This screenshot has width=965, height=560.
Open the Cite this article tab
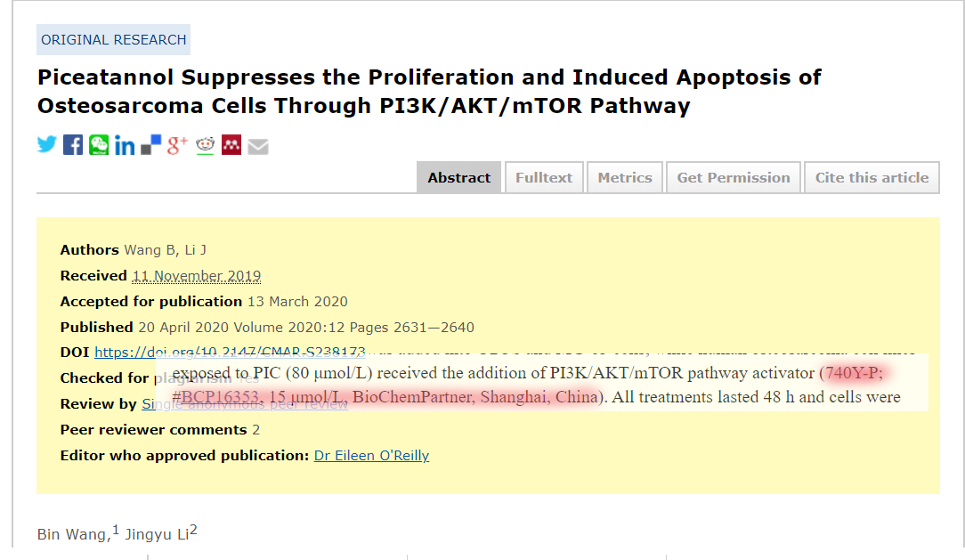pos(872,177)
